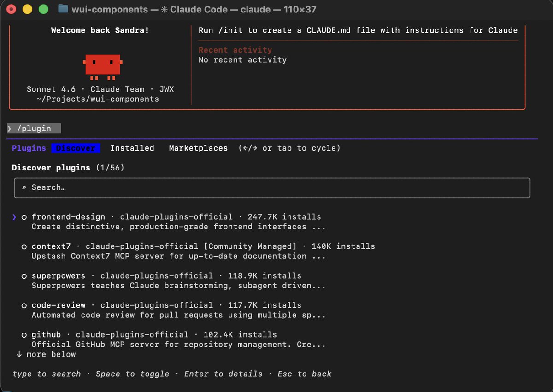Toggle the context7 plugin circle
This screenshot has width=553, height=392.
coord(24,247)
